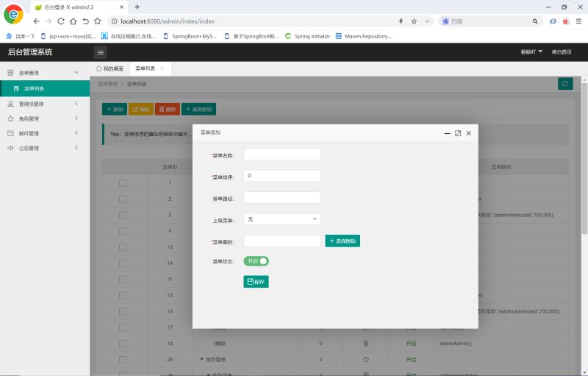Click 菜单管理 in the breadcrumb
This screenshot has height=376, width=588.
107,84
